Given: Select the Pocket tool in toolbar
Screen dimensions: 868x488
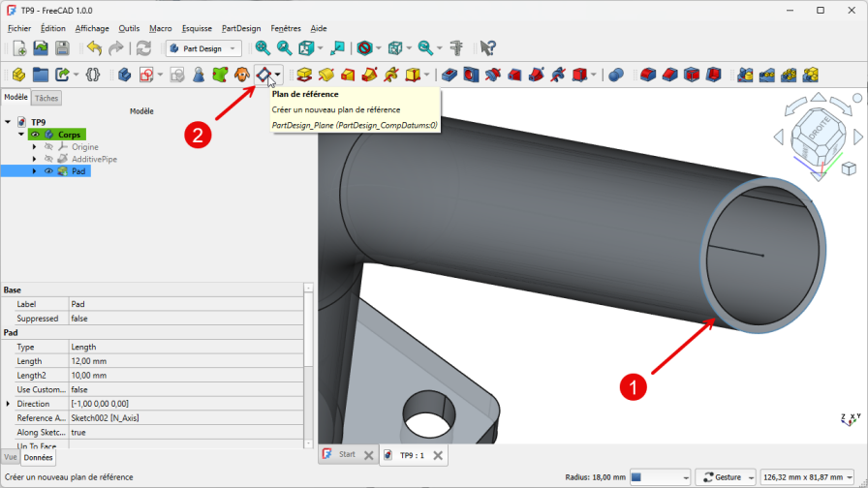Looking at the screenshot, I should point(449,75).
